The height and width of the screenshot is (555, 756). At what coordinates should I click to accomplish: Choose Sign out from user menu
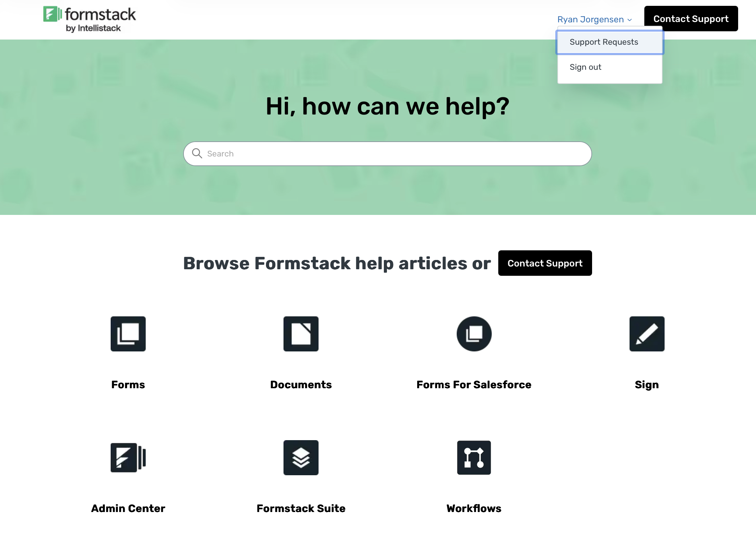tap(586, 67)
